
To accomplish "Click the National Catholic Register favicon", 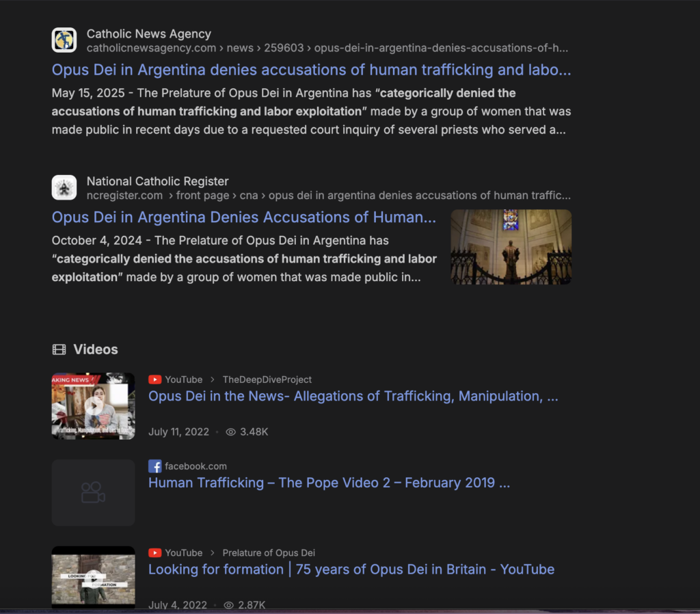I will (x=64, y=188).
